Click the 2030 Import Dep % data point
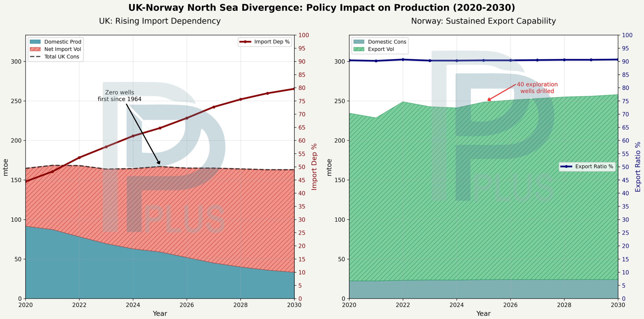Image resolution: width=644 pixels, height=319 pixels. click(294, 89)
